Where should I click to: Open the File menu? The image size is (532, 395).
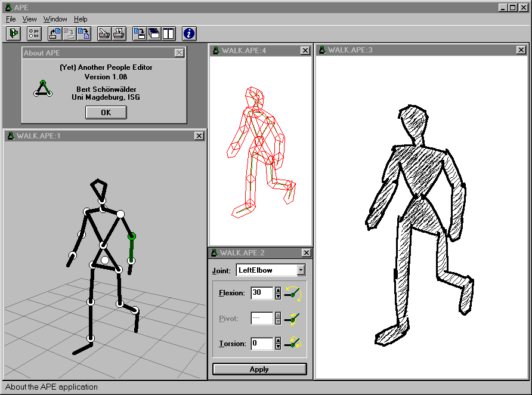pos(11,19)
